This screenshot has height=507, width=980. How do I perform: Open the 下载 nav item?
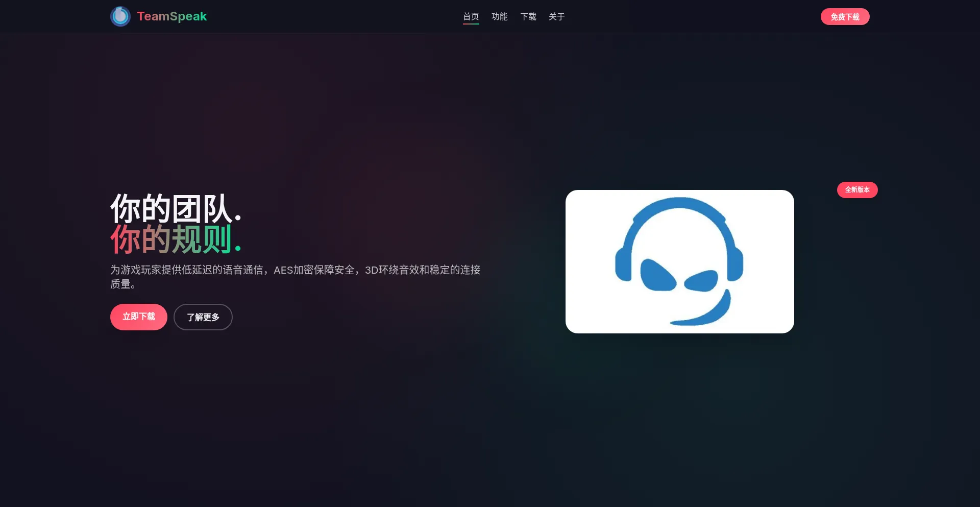528,17
